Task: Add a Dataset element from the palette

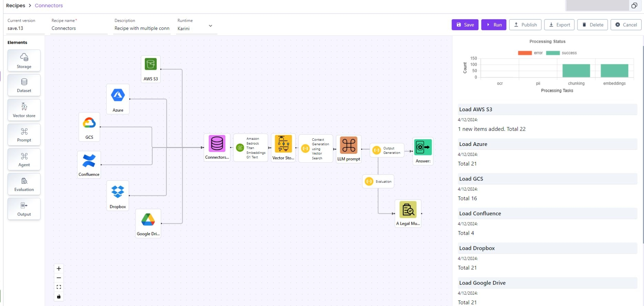Action: (24, 85)
